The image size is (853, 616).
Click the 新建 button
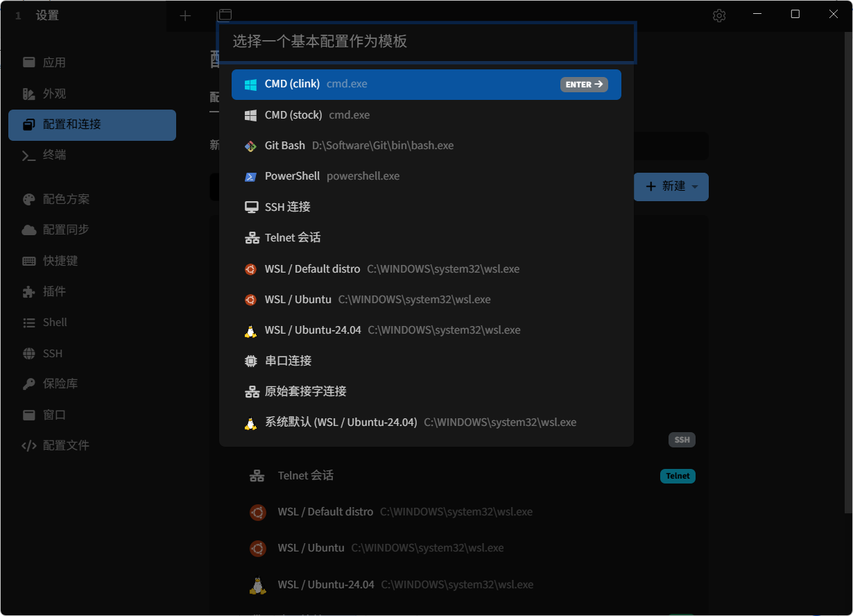[x=666, y=187]
